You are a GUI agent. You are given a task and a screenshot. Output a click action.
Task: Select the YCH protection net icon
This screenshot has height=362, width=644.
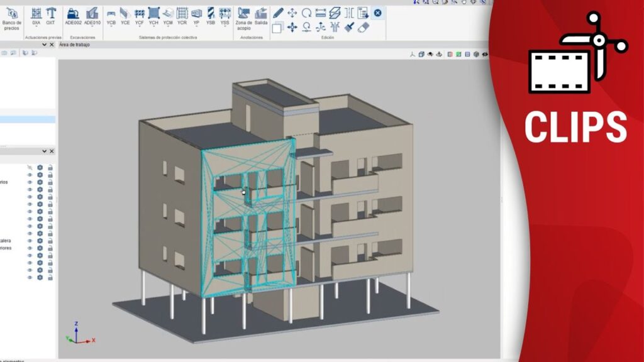[x=153, y=14]
